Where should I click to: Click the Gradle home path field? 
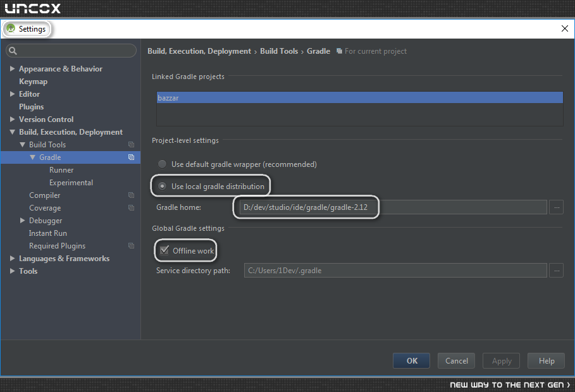[x=393, y=207]
